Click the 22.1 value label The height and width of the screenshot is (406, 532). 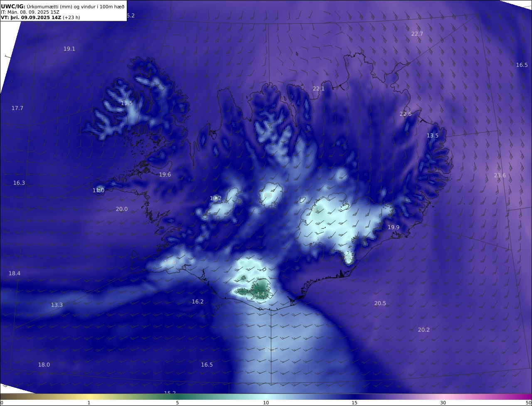pos(318,89)
